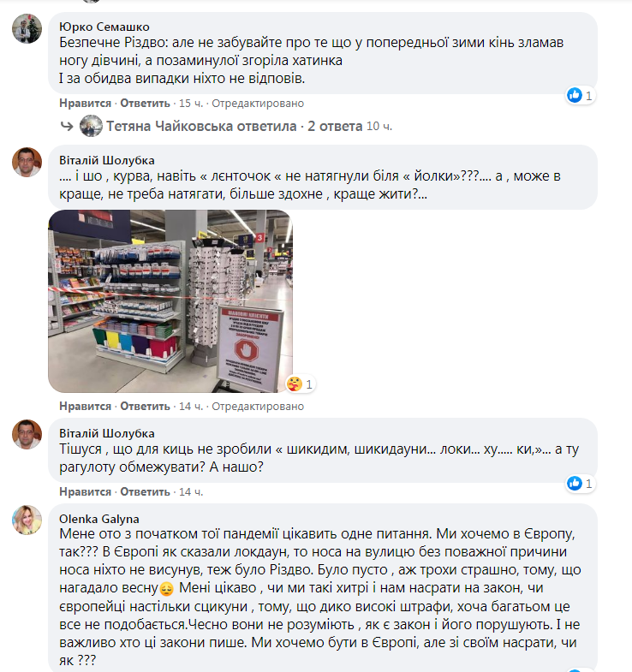The height and width of the screenshot is (672, 632).
Task: Open Віталій Шолубка's avatar on the second comment
Action: click(x=27, y=434)
